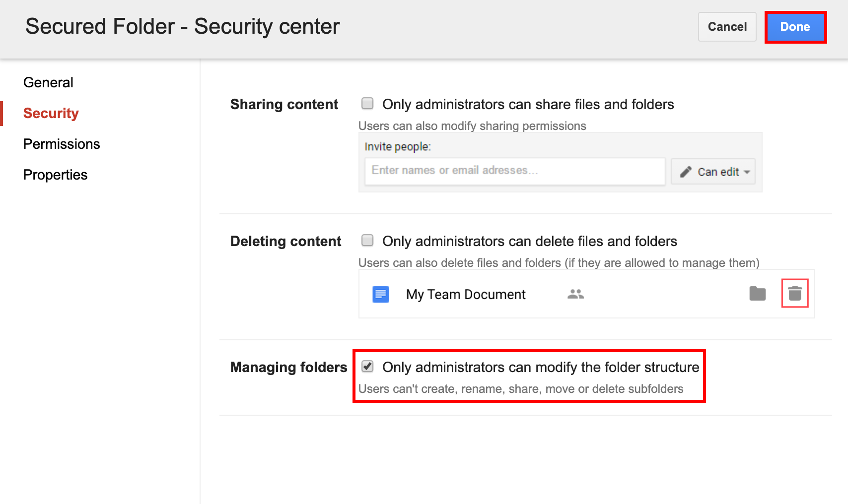Click the Done button
The image size is (848, 504).
point(795,27)
